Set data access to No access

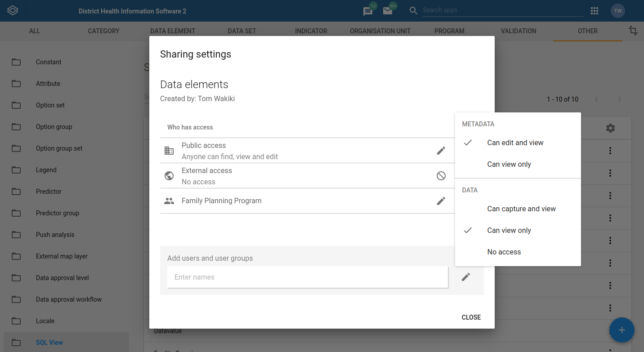(504, 252)
